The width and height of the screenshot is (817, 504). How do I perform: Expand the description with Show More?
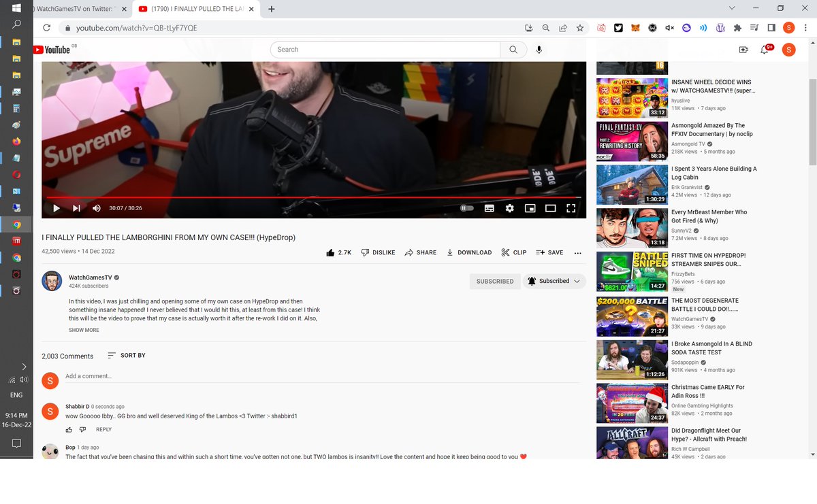[x=84, y=330]
